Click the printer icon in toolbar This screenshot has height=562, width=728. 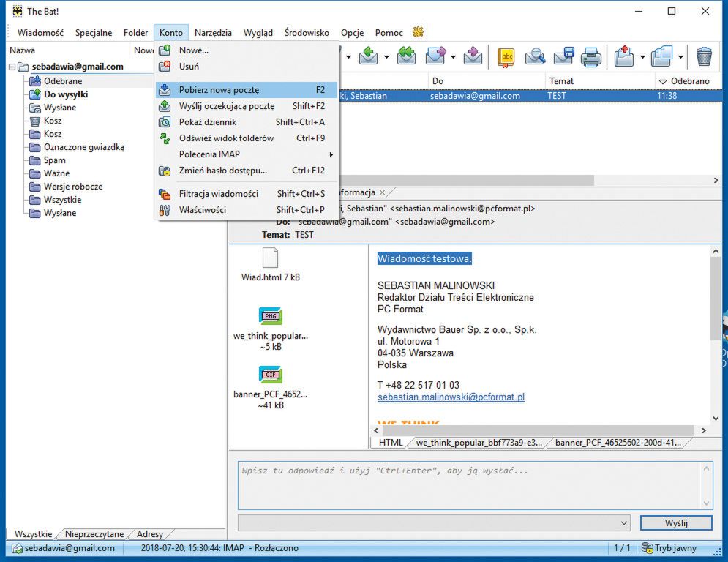[591, 56]
